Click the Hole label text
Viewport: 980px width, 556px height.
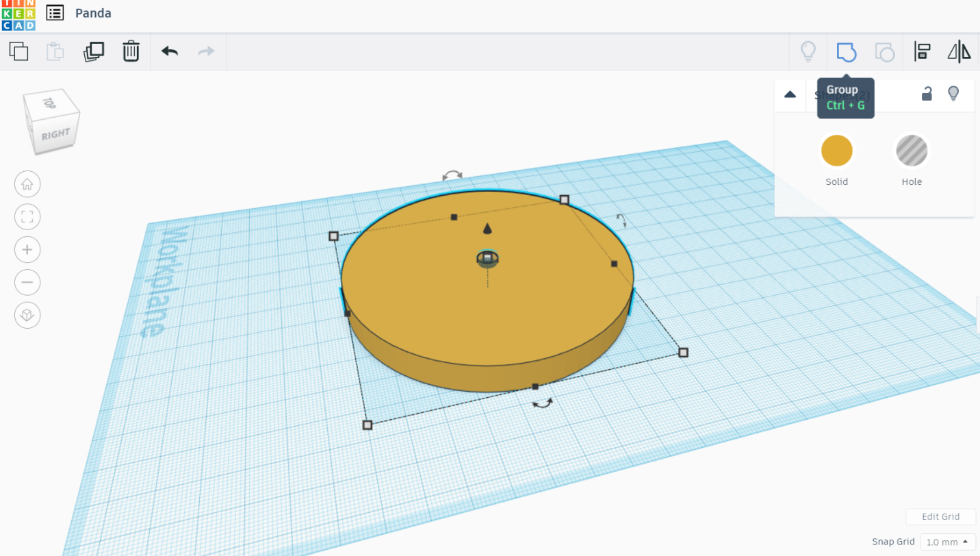912,181
